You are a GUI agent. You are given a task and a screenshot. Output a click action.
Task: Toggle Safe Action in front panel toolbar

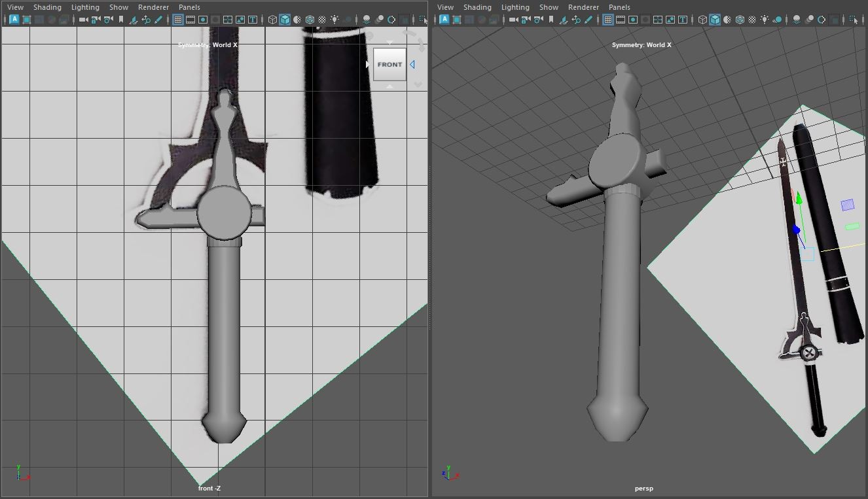pyautogui.click(x=241, y=20)
